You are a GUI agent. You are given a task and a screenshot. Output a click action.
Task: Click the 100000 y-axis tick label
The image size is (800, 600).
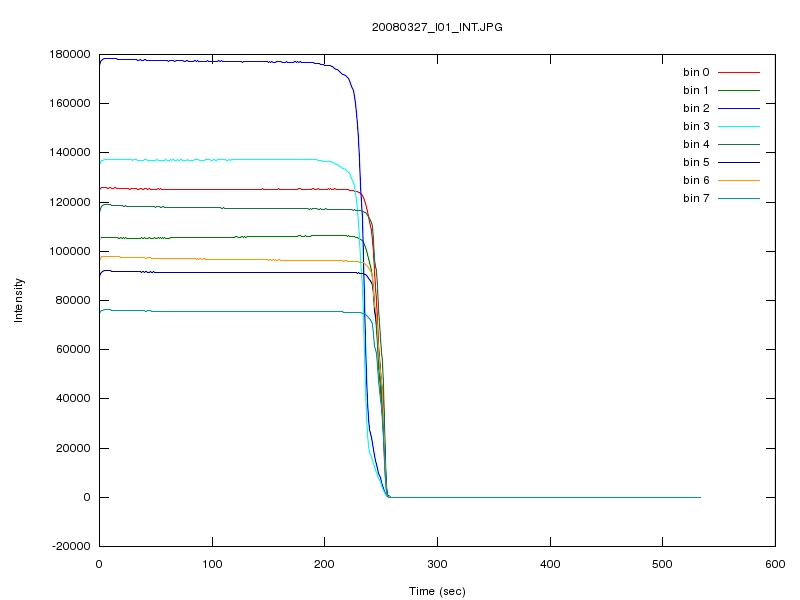click(70, 251)
